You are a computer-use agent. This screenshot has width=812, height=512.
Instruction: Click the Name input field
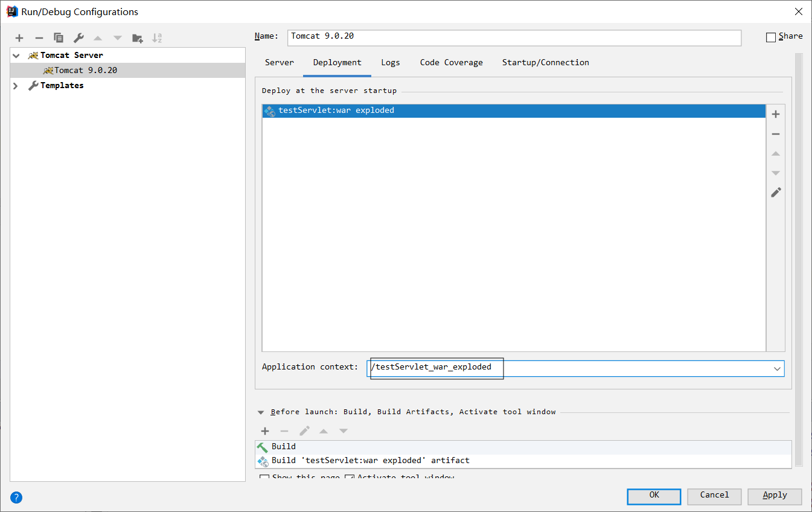coord(514,37)
